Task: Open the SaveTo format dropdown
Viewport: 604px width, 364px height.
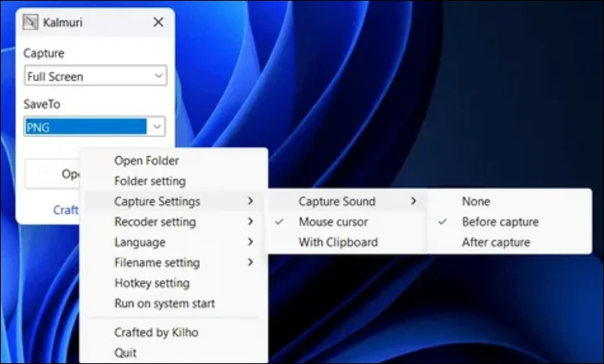Action: tap(158, 127)
